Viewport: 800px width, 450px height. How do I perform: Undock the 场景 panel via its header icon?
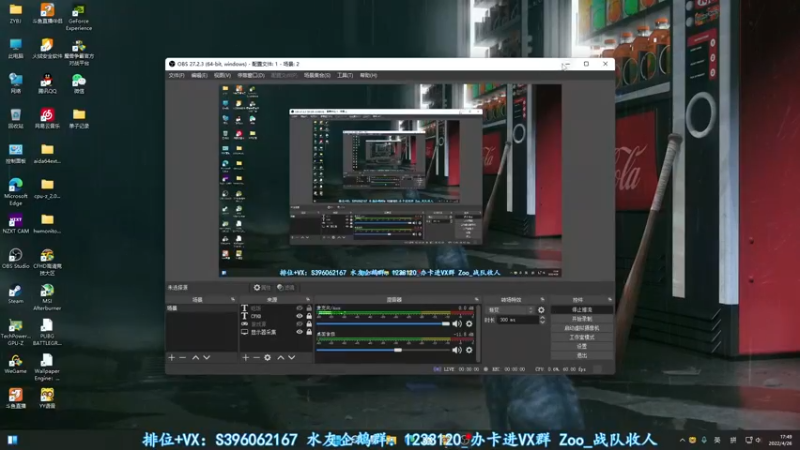click(x=233, y=299)
